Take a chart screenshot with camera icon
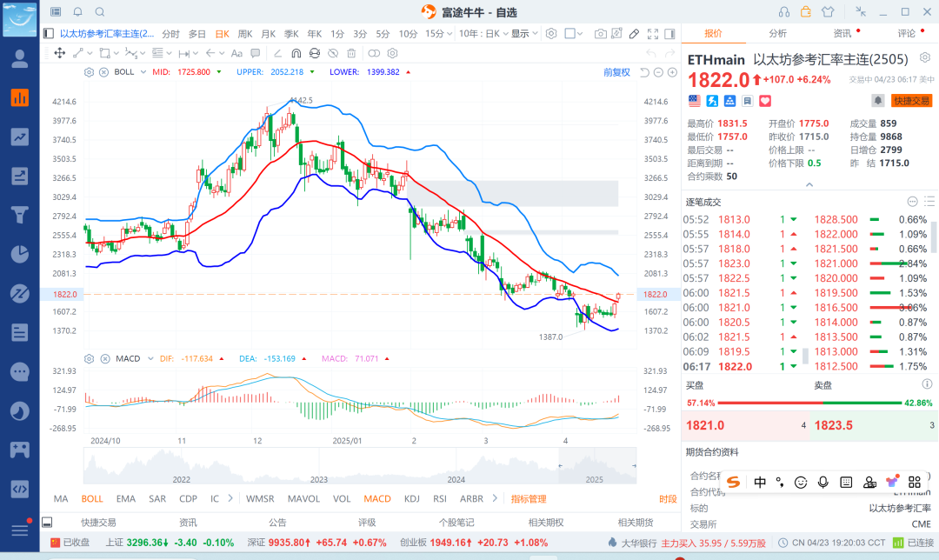The height and width of the screenshot is (560, 939). [x=599, y=34]
